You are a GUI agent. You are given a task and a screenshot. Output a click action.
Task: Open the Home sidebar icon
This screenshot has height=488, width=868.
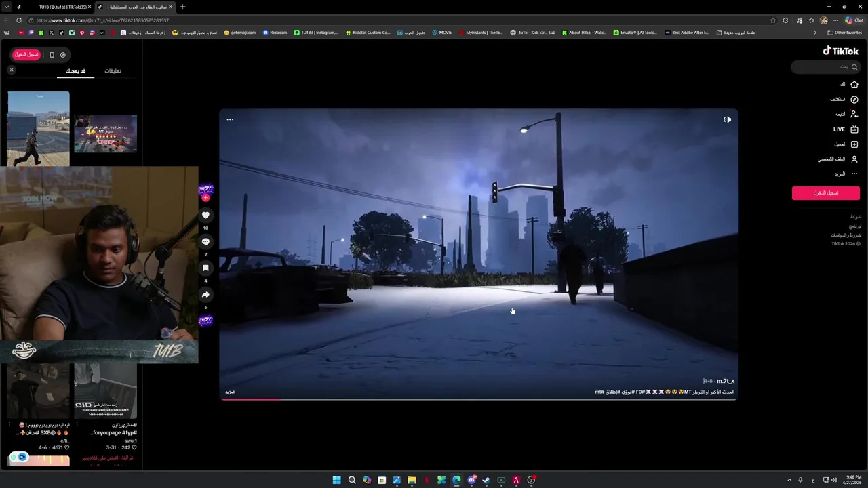pos(854,84)
